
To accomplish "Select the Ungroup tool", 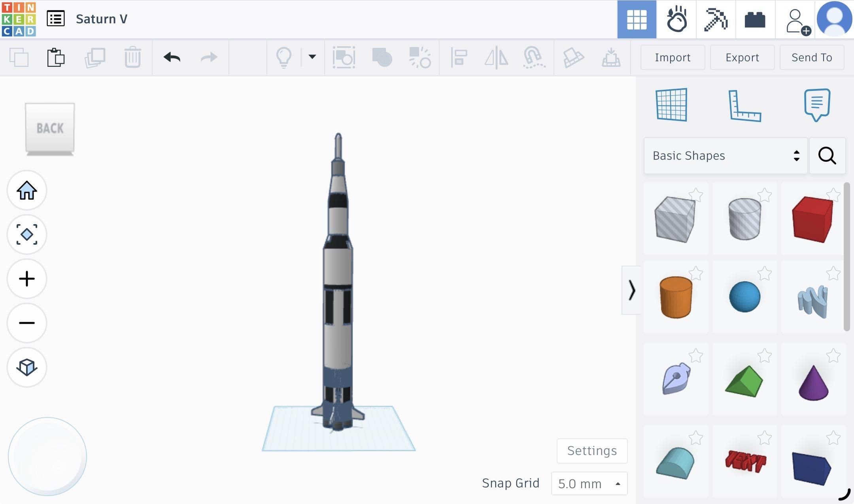I will tap(420, 57).
